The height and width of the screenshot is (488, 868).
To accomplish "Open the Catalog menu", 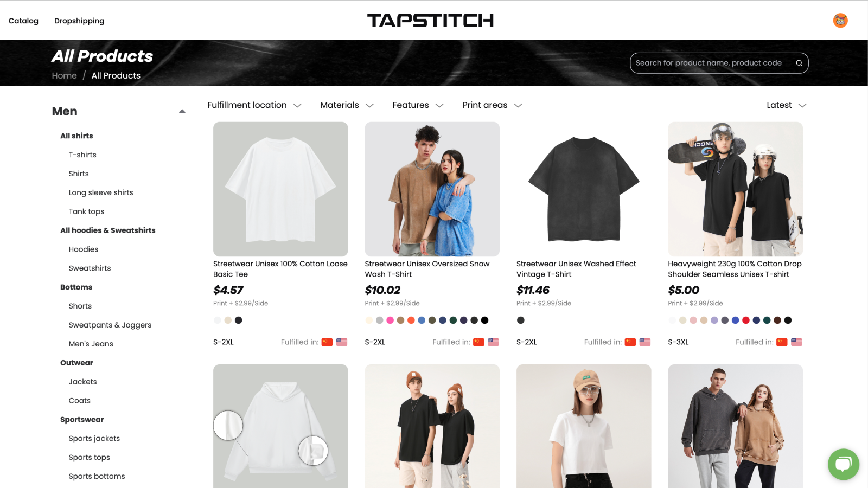I will pos(23,21).
